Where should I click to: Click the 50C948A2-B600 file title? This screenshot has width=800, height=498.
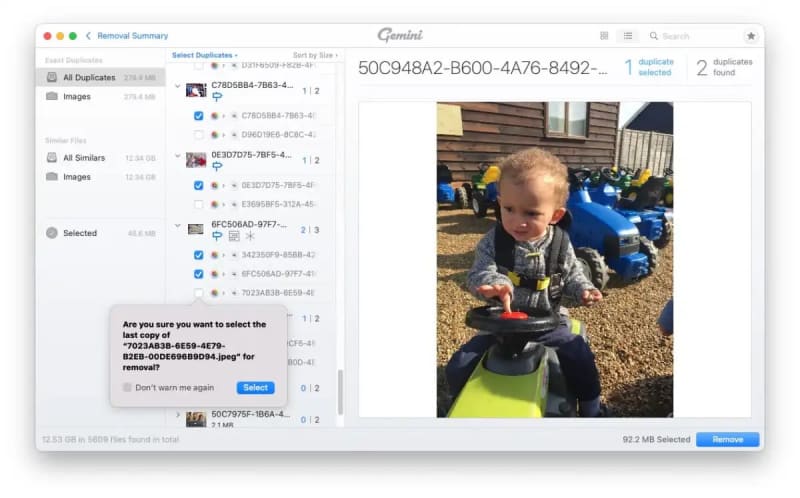coord(483,68)
